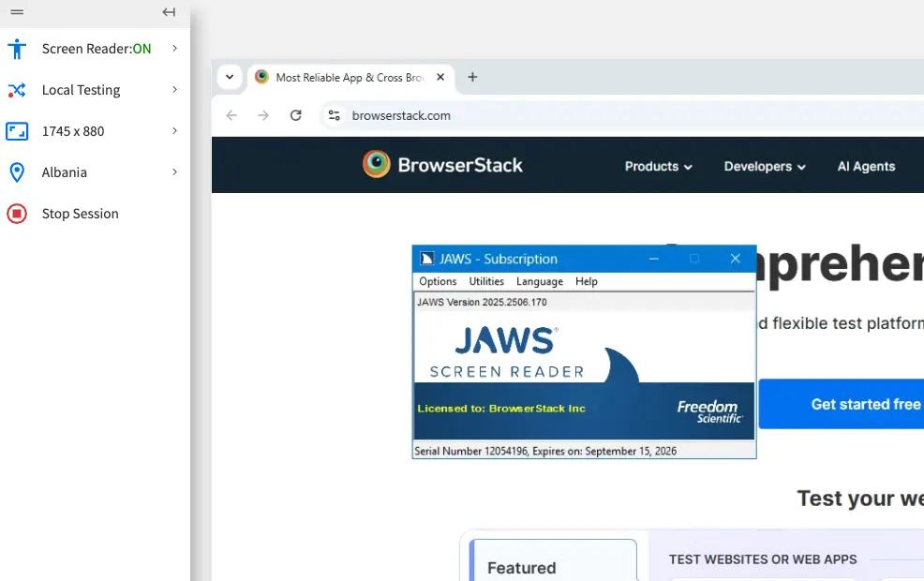Viewport: 924px width, 581px height.
Task: Click the BrowserStack logo in the navbar
Action: [x=441, y=165]
